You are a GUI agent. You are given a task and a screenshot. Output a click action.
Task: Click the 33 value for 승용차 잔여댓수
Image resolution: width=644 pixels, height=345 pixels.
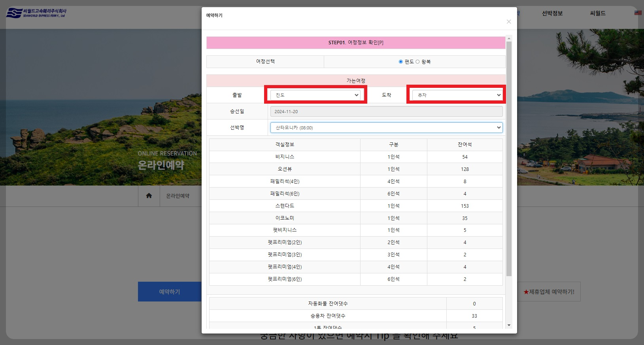[474, 316]
